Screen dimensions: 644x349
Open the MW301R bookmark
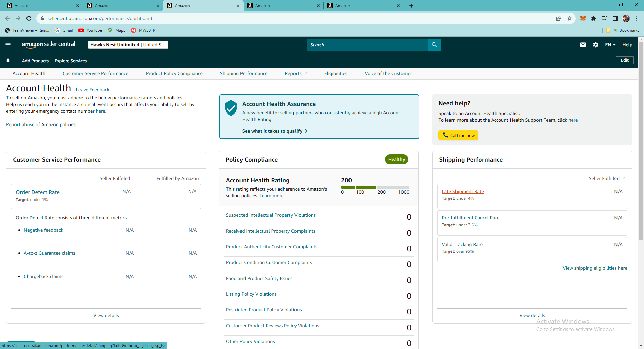[x=143, y=30]
